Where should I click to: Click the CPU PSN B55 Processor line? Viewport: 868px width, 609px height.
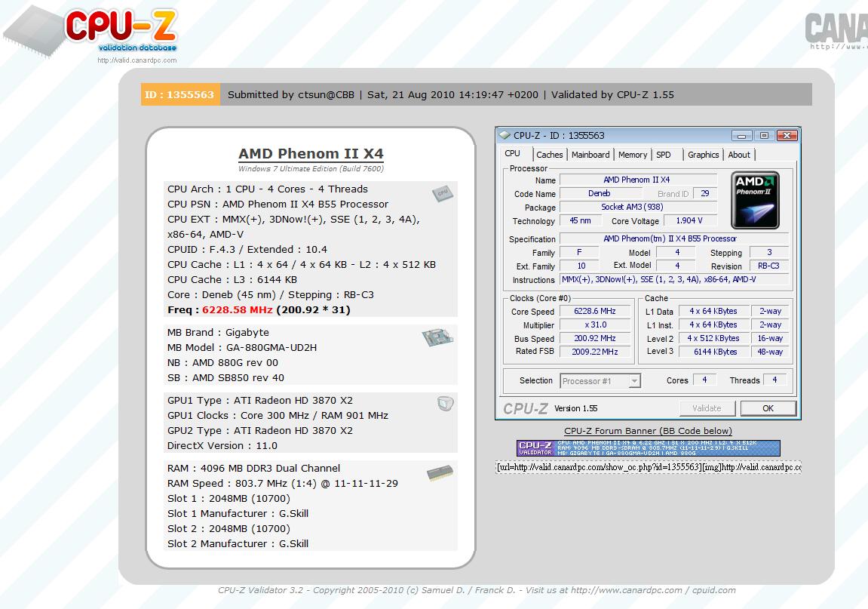278,204
